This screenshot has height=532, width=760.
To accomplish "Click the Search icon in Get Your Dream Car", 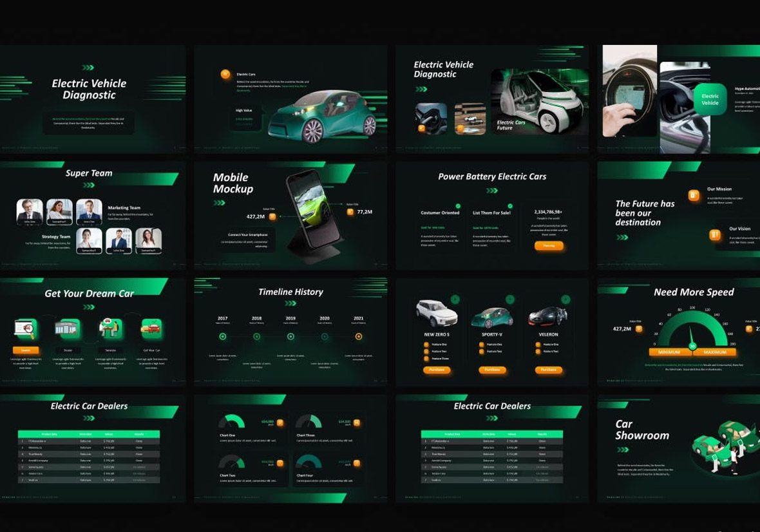I will (x=26, y=328).
